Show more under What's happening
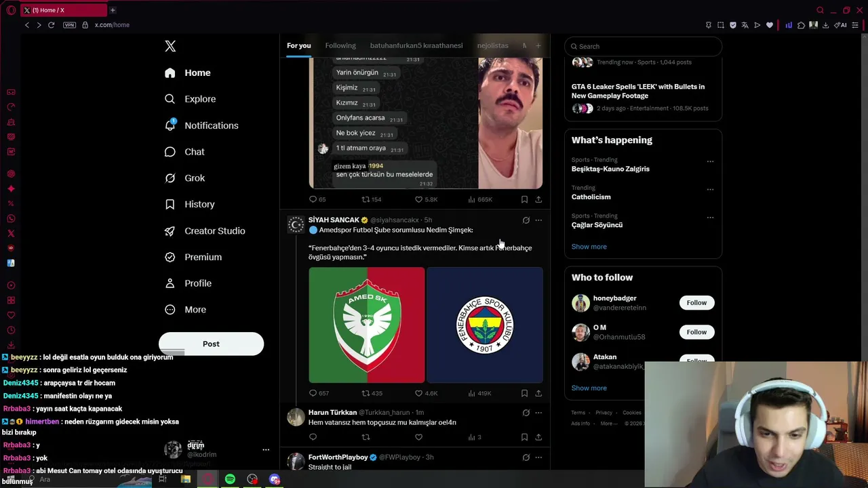 click(x=589, y=247)
